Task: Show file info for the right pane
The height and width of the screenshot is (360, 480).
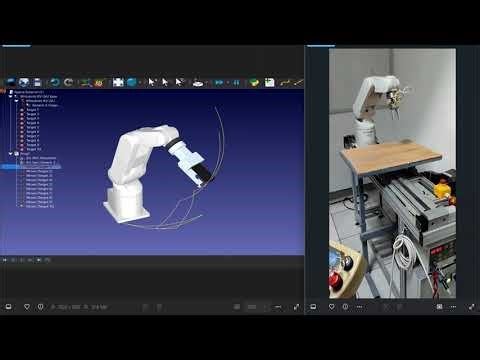Action: click(x=345, y=307)
